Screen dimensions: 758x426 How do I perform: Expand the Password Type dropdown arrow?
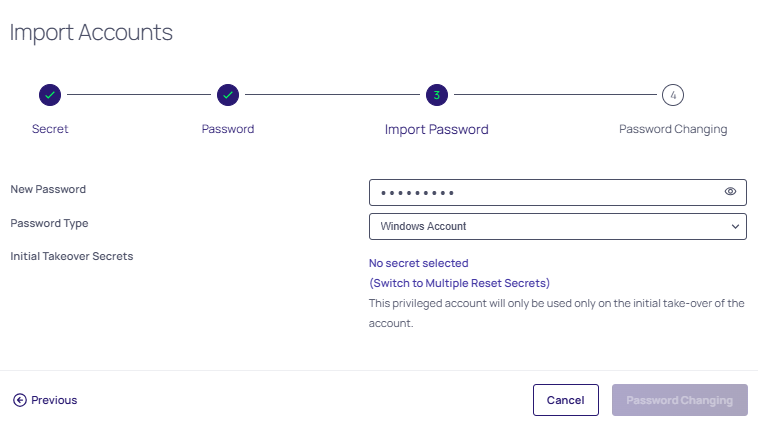735,226
